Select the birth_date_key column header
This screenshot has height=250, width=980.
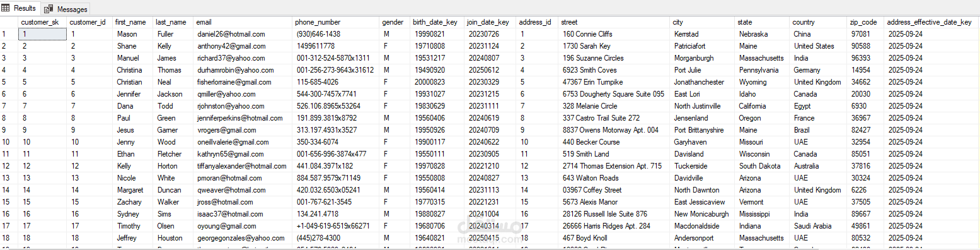pyautogui.click(x=437, y=22)
